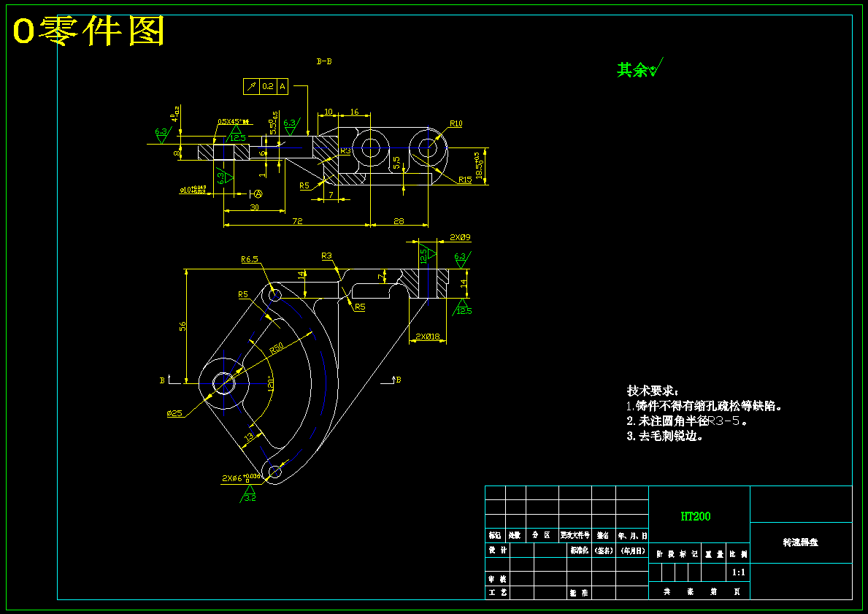Click the '13' slot width dimension

(249, 437)
